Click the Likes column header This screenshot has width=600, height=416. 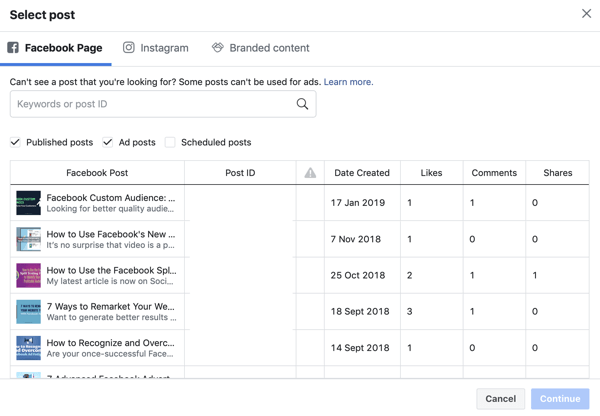(x=431, y=173)
